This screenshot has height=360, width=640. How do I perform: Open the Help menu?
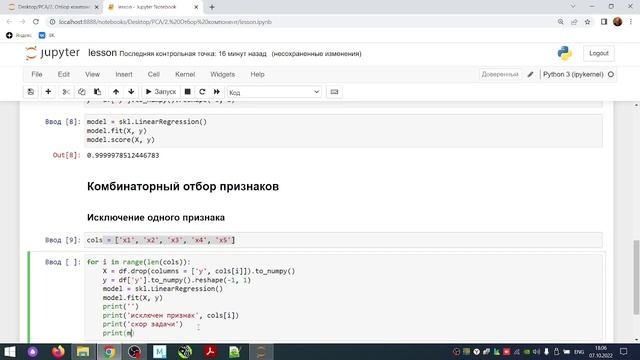[257, 74]
